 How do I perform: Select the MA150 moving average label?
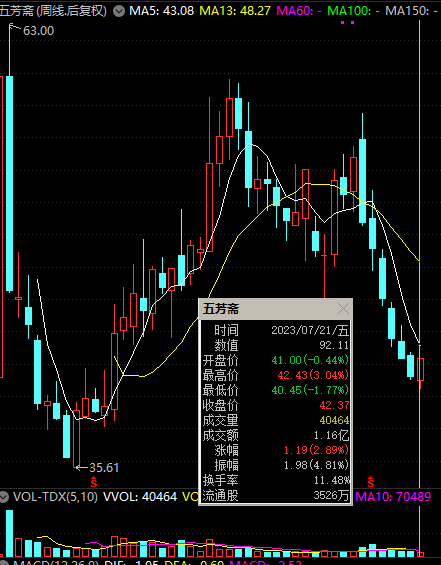pyautogui.click(x=411, y=11)
